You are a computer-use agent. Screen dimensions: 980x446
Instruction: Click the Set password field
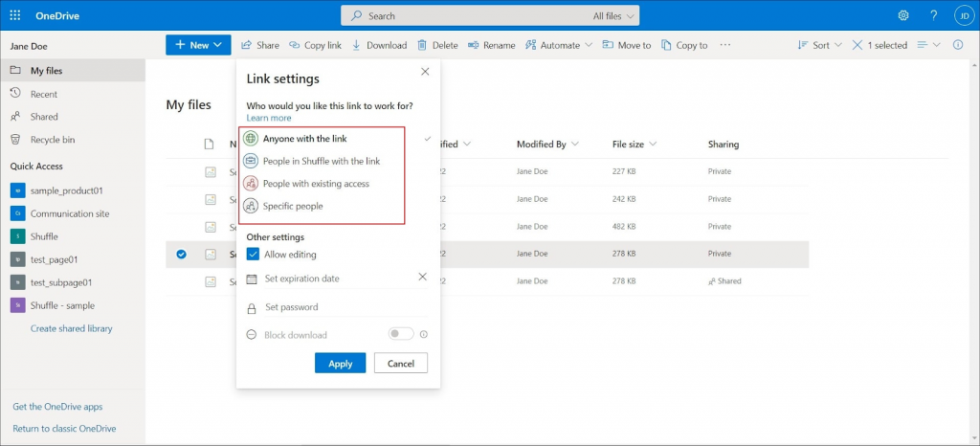point(292,307)
